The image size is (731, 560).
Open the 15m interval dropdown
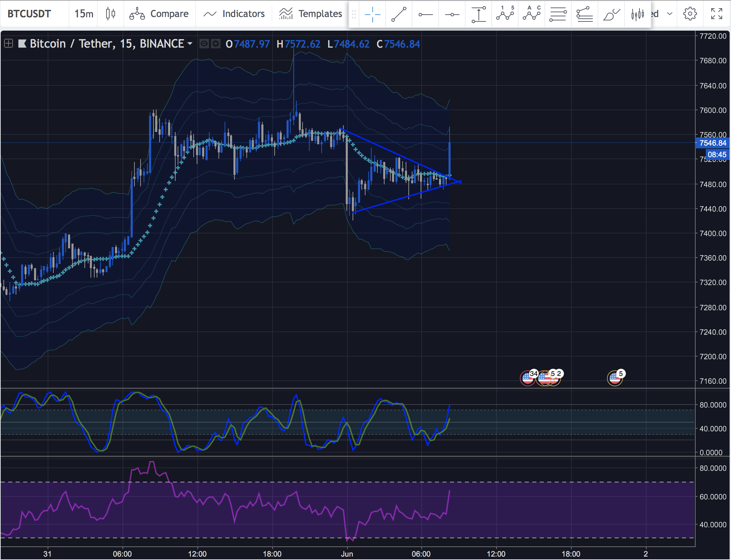coord(84,14)
